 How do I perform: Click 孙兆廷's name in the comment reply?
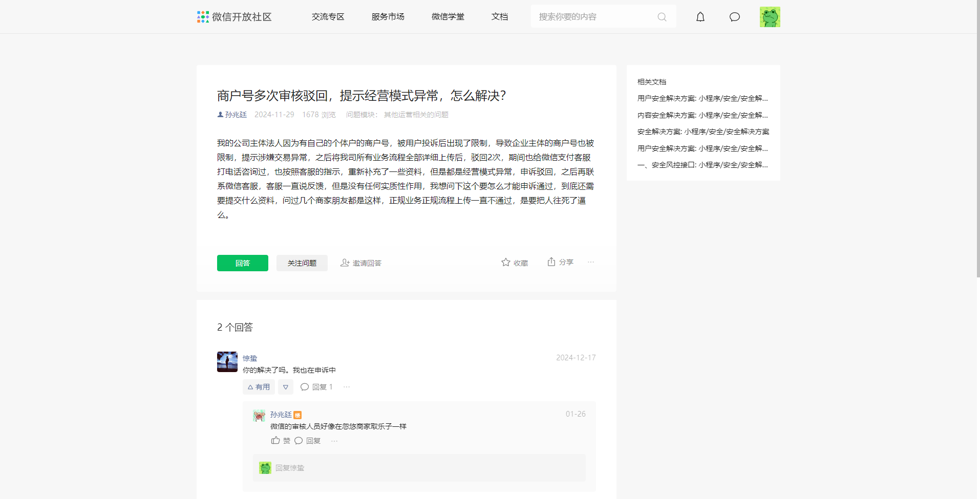pos(281,415)
